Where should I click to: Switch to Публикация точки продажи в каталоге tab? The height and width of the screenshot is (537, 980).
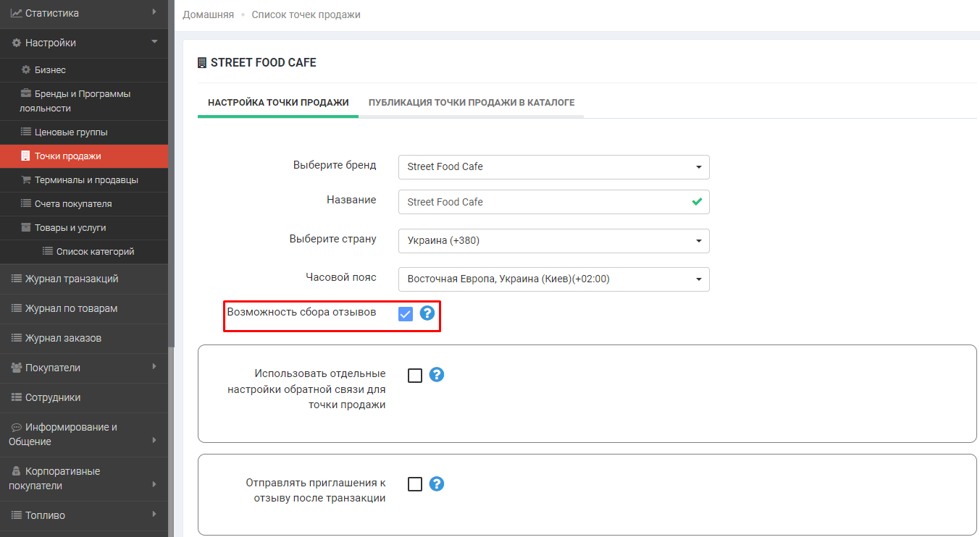(471, 103)
